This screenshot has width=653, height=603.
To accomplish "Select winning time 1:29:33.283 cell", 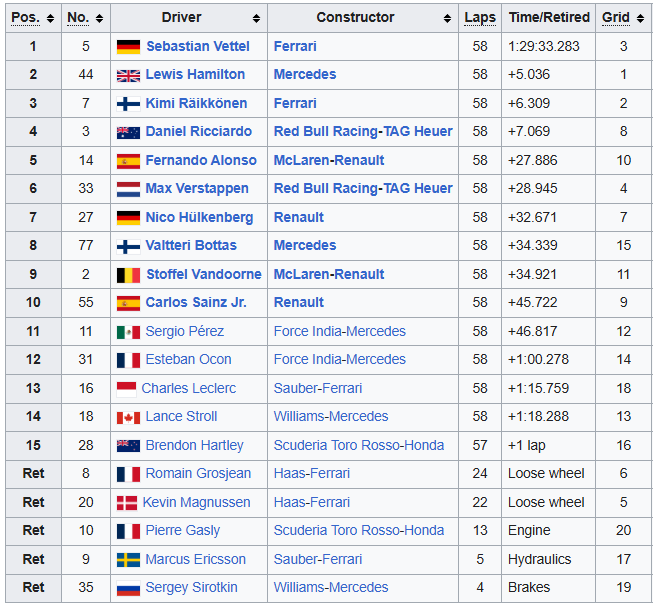I will point(548,47).
